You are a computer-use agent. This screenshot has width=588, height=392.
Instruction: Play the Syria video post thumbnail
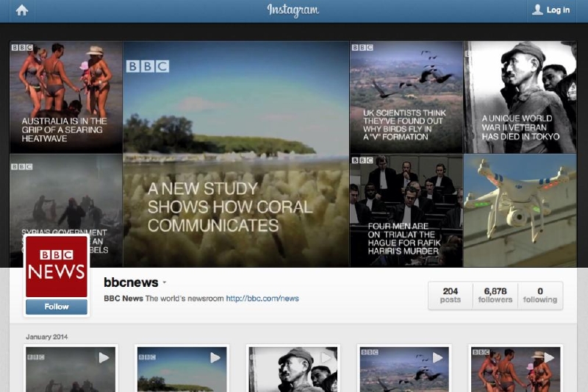[71, 369]
